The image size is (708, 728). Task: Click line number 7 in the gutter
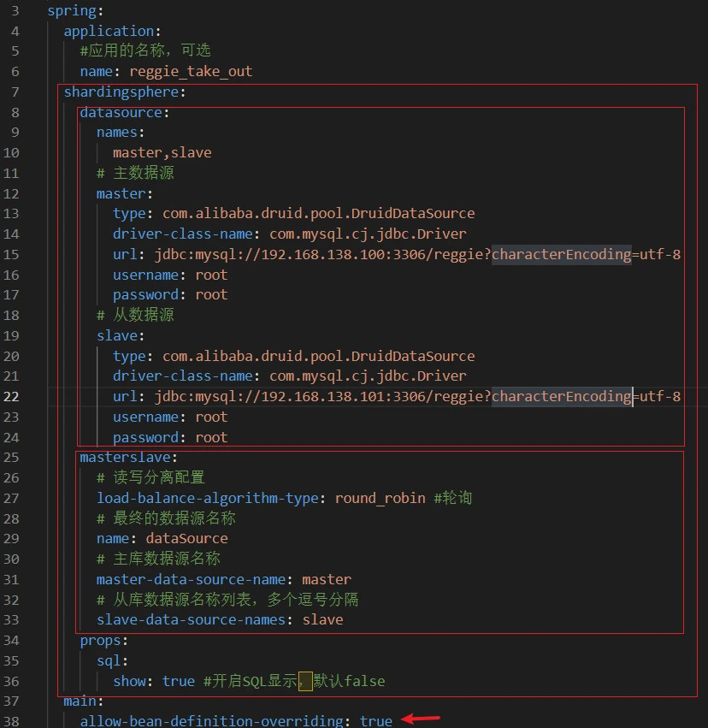pyautogui.click(x=15, y=92)
